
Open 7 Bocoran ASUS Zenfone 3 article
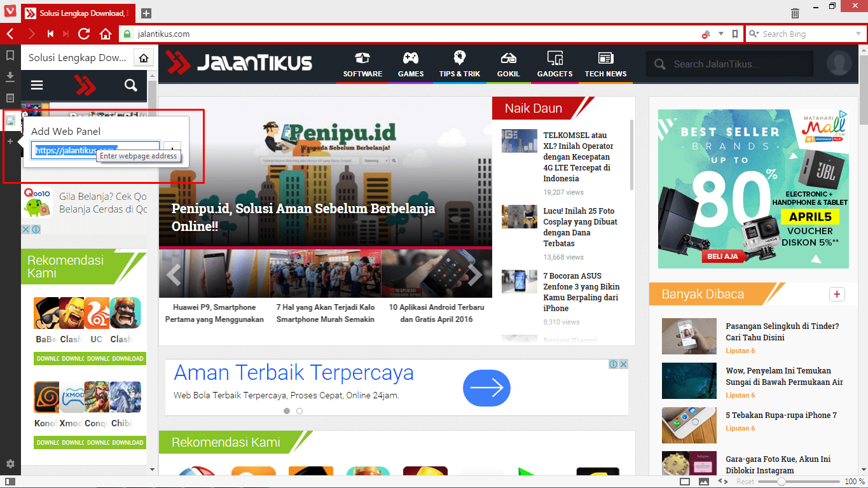581,292
